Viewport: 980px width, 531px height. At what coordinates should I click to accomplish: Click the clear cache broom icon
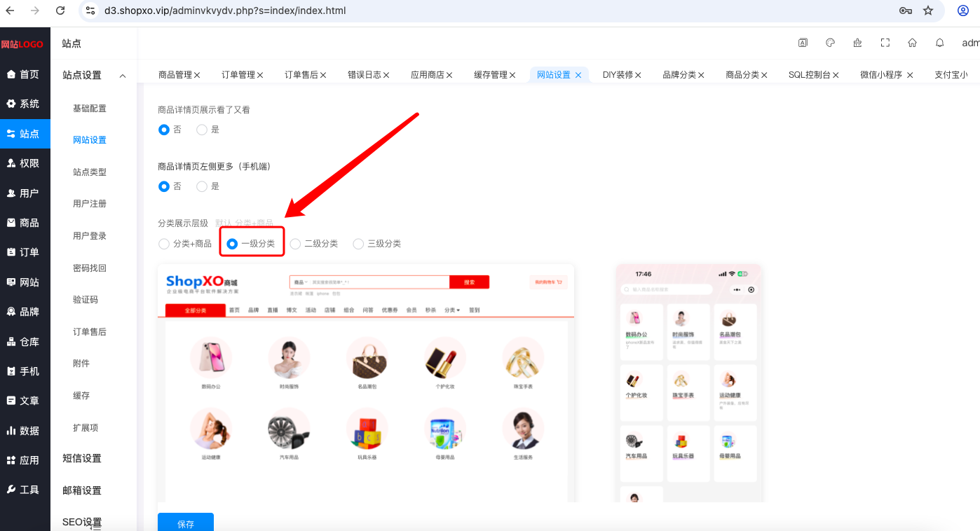pyautogui.click(x=857, y=43)
